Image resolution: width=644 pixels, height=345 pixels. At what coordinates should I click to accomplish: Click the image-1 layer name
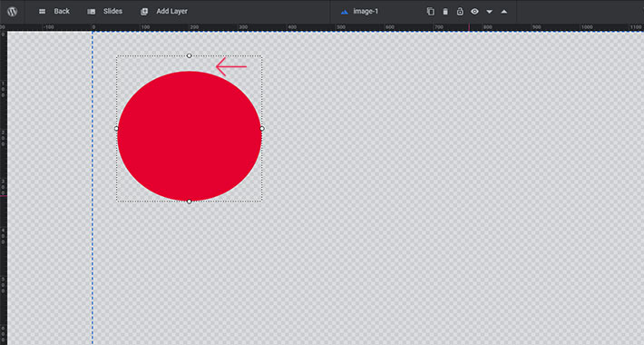click(x=366, y=12)
